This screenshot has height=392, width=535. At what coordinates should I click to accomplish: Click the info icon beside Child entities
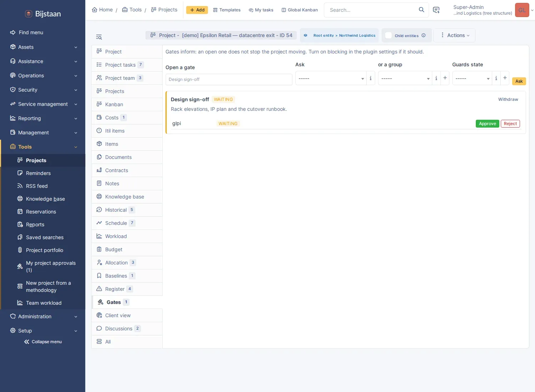pos(423,35)
